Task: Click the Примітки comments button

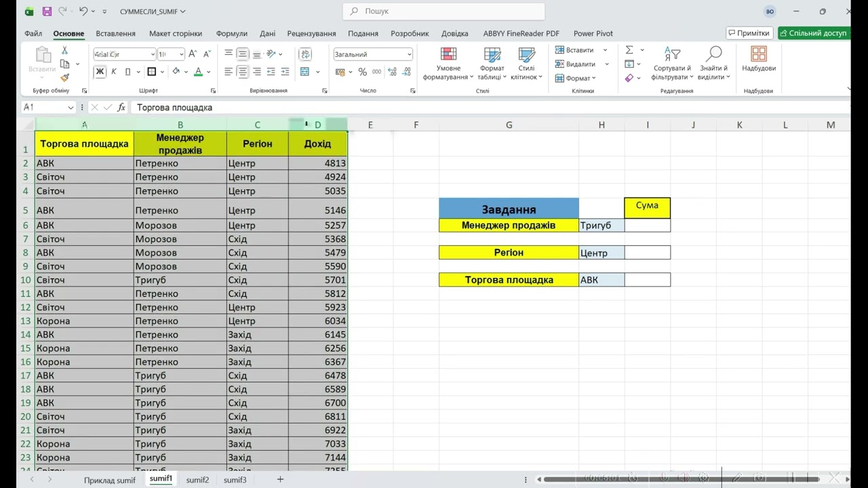Action: pos(749,33)
